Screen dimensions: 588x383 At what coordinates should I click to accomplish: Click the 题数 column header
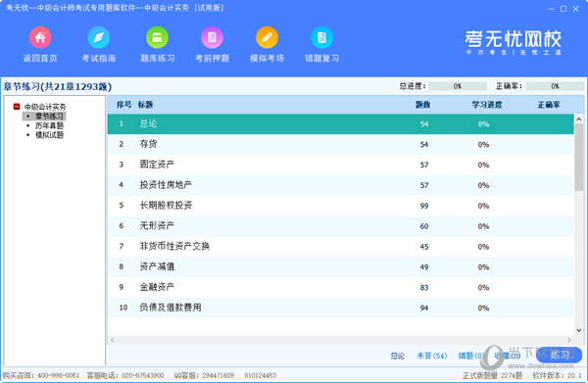[422, 105]
